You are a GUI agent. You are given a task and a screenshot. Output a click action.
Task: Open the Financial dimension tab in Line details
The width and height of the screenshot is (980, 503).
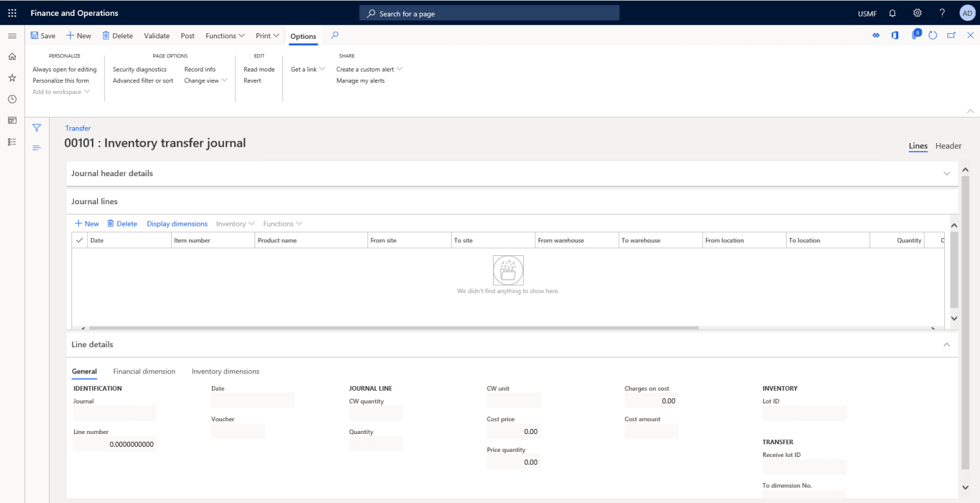pos(144,371)
